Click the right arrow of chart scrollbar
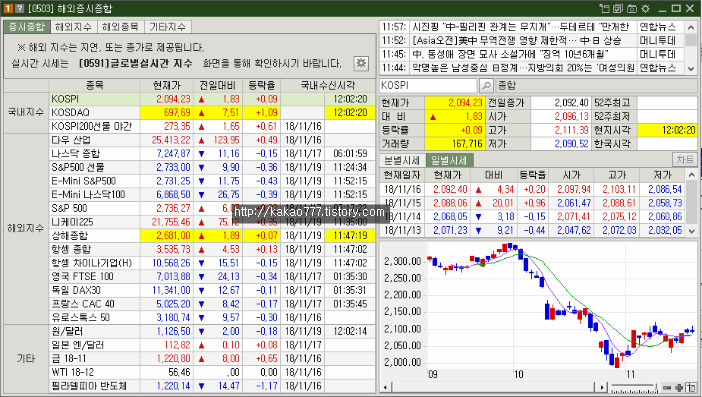 [x=603, y=388]
